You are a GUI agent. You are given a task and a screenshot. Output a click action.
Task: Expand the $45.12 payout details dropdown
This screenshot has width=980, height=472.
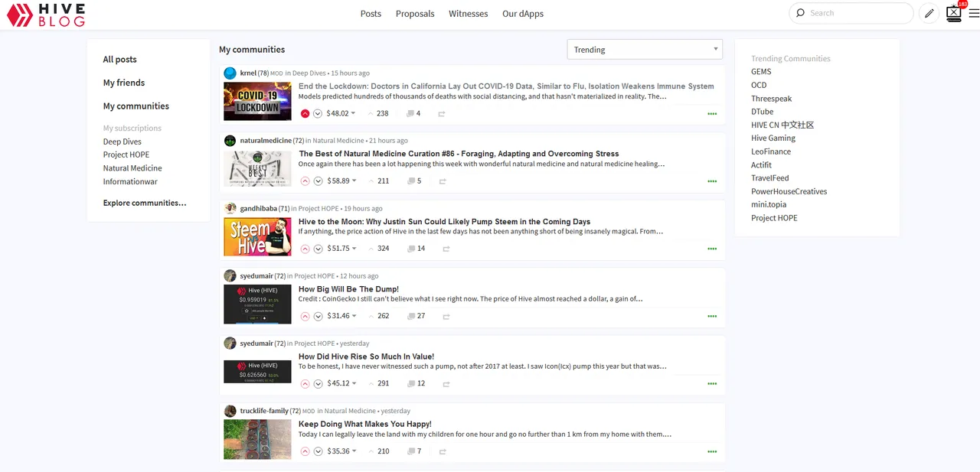341,383
